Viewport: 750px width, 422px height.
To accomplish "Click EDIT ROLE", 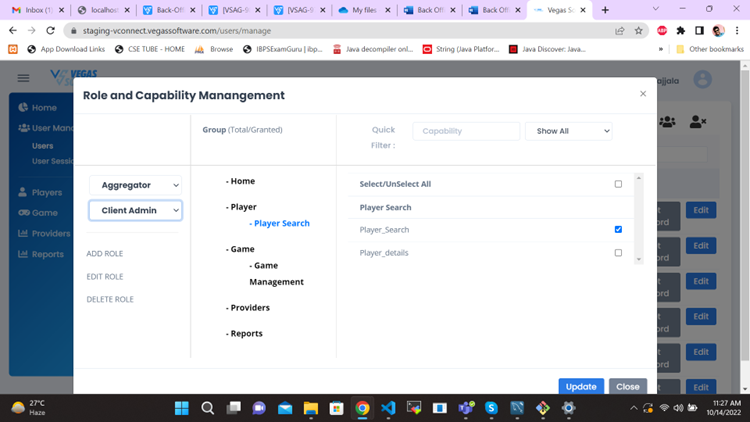I will coord(105,277).
